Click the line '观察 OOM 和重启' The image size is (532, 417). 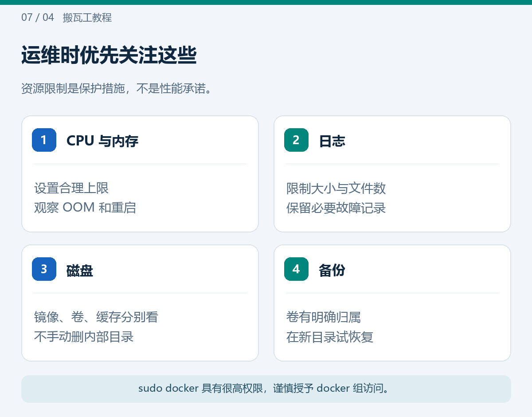(x=85, y=208)
